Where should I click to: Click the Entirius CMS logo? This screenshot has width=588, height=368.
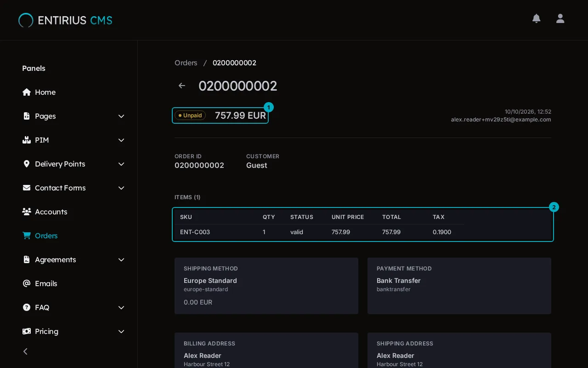[x=65, y=20]
